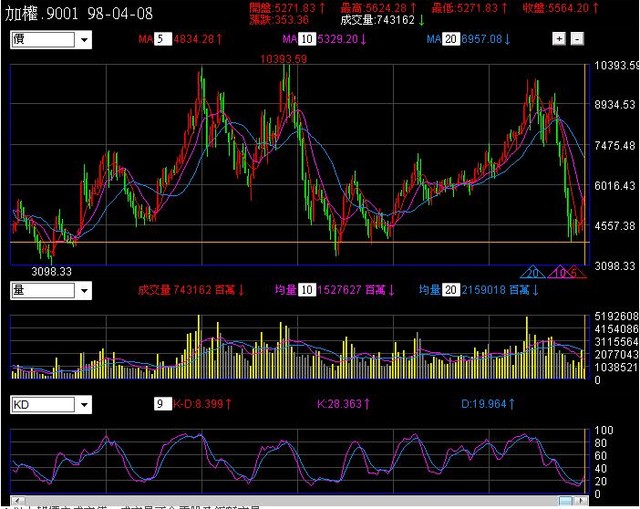This screenshot has height=509, width=640.
Task: Edit the 均量 10 period field
Action: click(307, 290)
